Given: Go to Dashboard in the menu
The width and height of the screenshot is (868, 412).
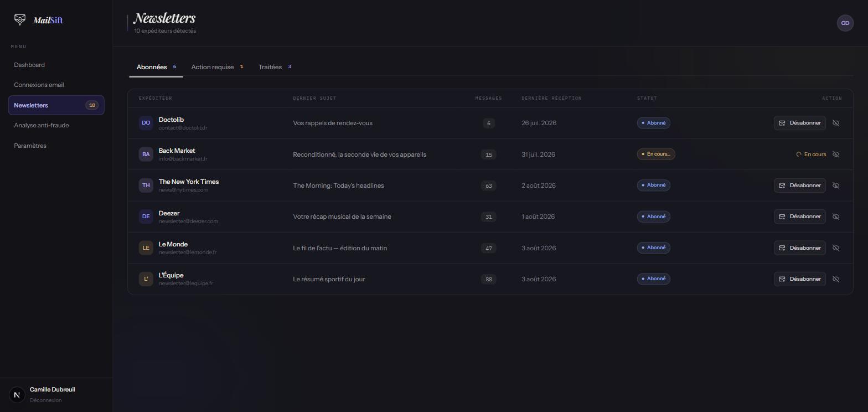Looking at the screenshot, I should point(56,65).
